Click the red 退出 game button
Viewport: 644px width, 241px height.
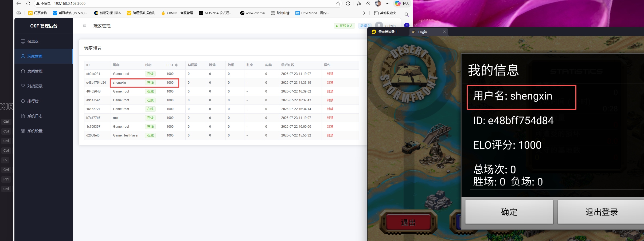pos(408,222)
